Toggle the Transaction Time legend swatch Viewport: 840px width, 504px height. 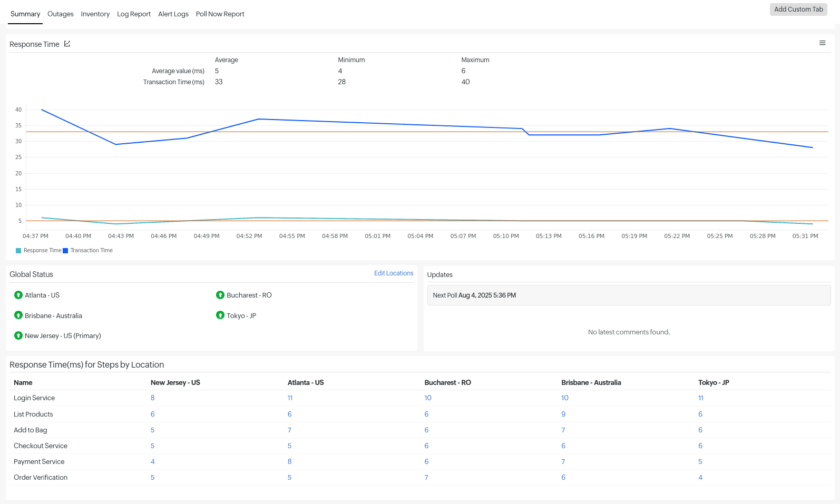pos(65,251)
